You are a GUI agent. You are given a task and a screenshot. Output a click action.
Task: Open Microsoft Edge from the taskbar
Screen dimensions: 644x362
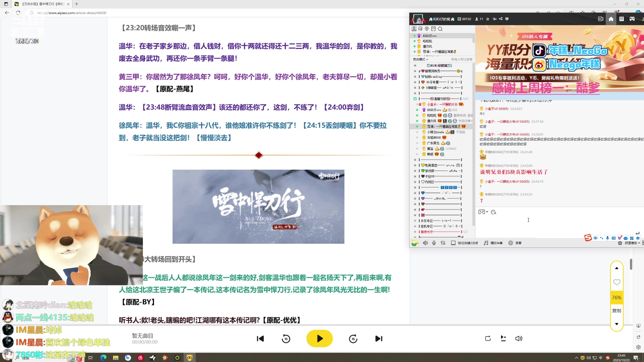point(103,358)
